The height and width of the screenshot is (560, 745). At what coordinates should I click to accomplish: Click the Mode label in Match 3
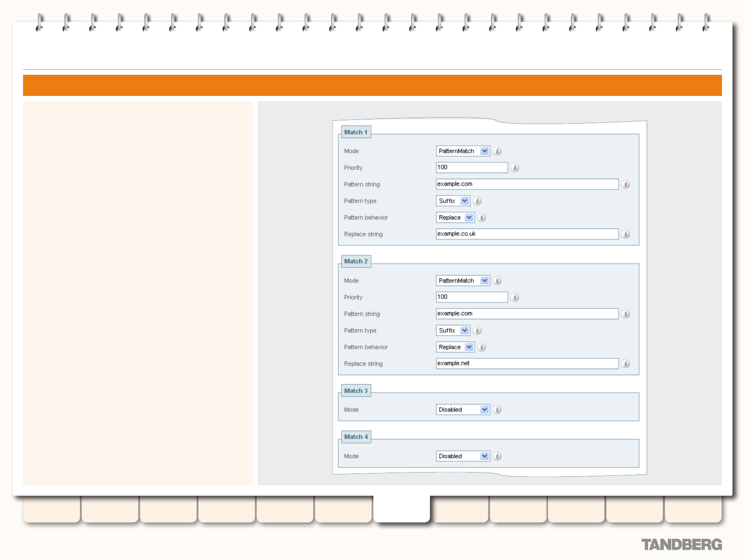point(351,410)
